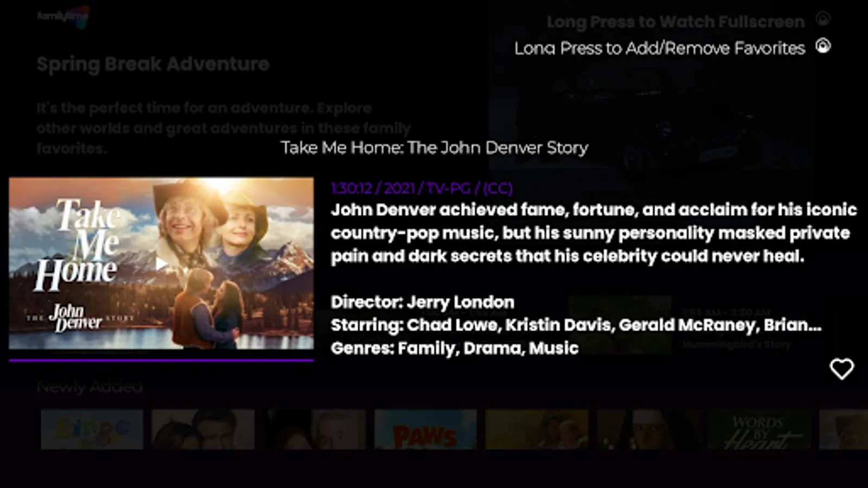Click the play arrow on the movie poster

coord(162,264)
